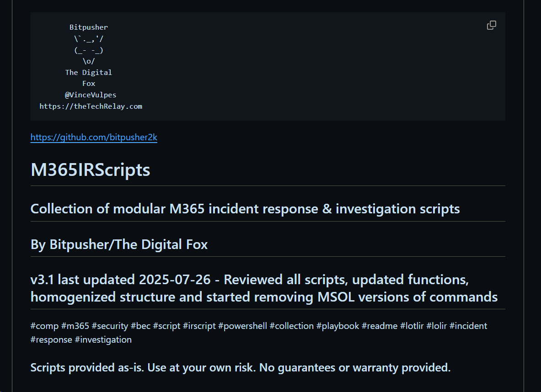Click the 'Collection of modular M365' heading
The height and width of the screenshot is (392, 541).
tap(245, 209)
